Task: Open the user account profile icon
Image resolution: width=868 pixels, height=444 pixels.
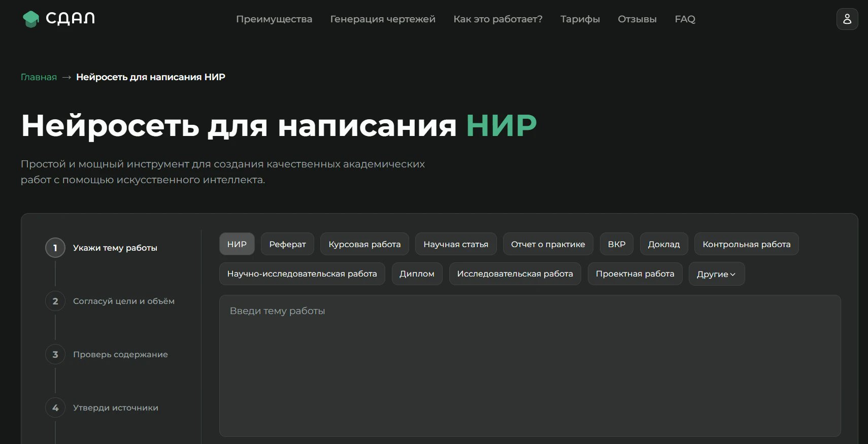Action: point(847,19)
